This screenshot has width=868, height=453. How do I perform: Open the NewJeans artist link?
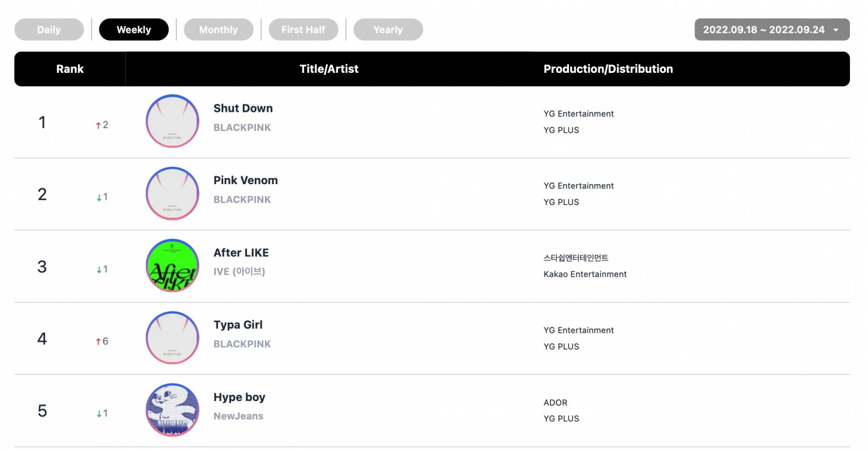238,416
